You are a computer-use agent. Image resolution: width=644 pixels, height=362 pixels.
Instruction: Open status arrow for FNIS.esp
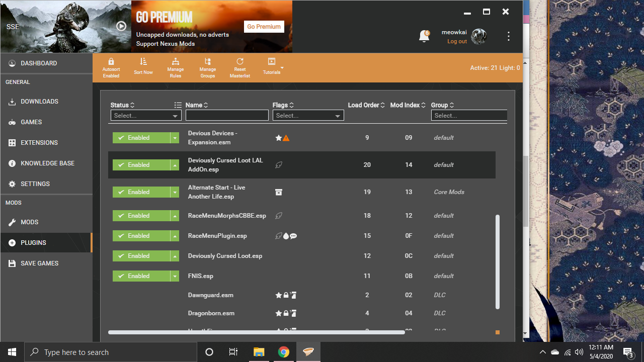(x=175, y=276)
